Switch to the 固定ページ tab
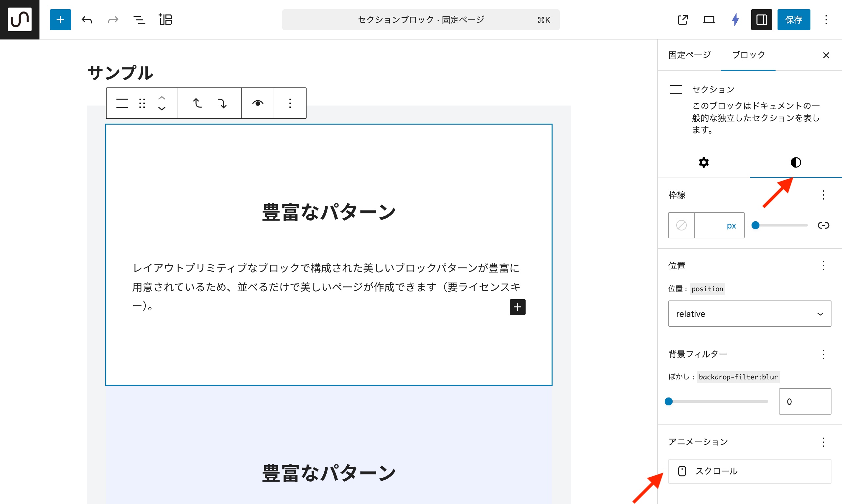The height and width of the screenshot is (504, 842). [x=689, y=55]
